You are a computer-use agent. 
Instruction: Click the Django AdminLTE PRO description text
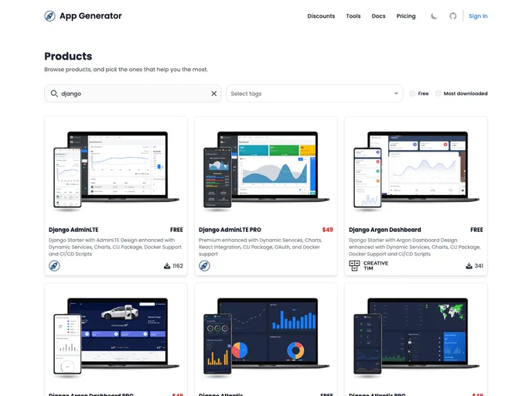point(261,247)
